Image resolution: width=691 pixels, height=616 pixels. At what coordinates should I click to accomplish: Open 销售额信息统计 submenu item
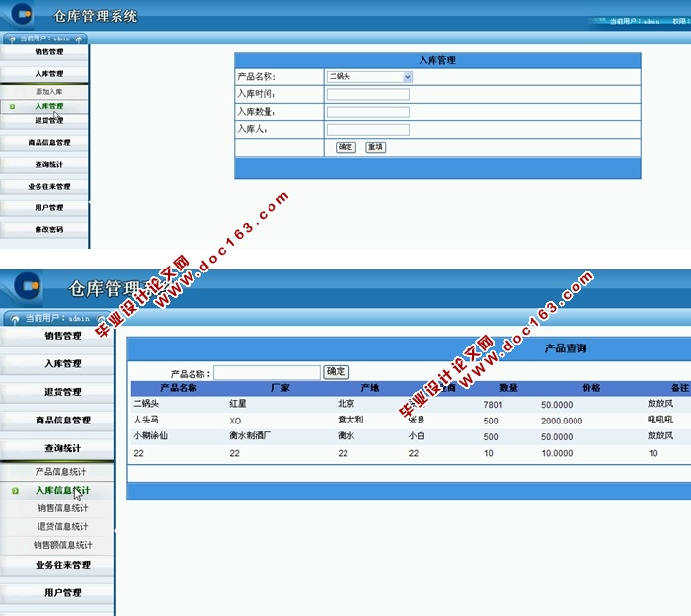(x=62, y=545)
